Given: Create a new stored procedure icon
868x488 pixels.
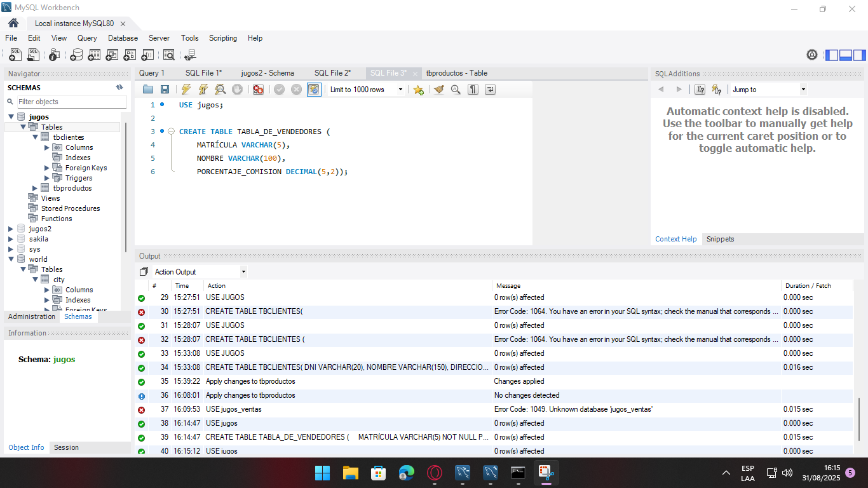Looking at the screenshot, I should [x=130, y=55].
